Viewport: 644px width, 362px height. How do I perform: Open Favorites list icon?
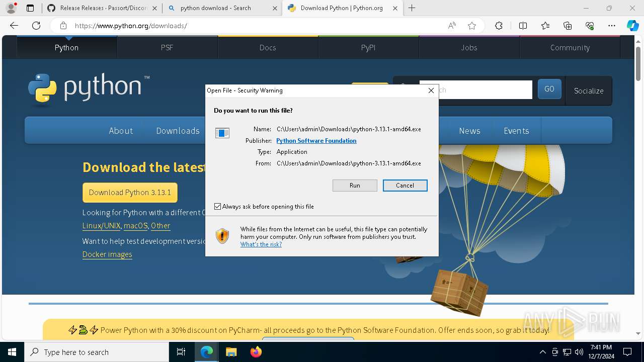545,26
